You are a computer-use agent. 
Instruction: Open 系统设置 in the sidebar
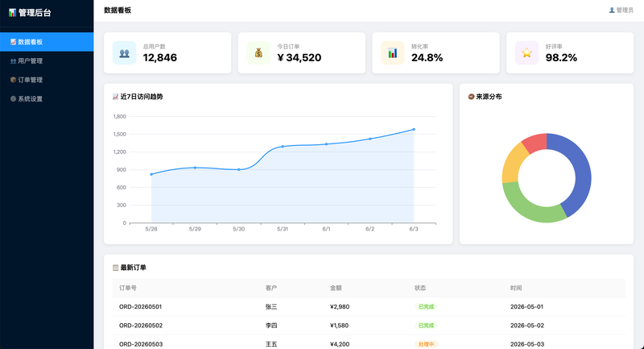tap(47, 98)
